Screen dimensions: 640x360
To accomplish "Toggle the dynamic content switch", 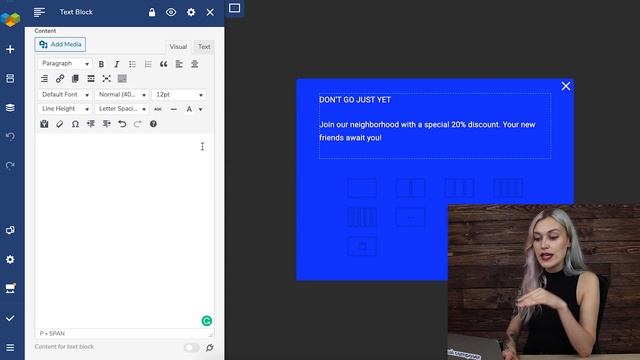I will coord(191,347).
